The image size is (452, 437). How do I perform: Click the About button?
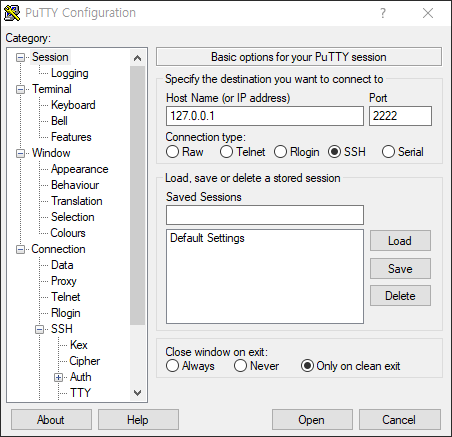click(51, 420)
